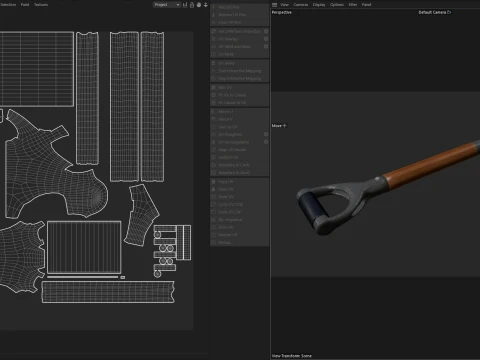This screenshot has height=360, width=480.
Task: Open the viewport View menu
Action: click(284, 5)
